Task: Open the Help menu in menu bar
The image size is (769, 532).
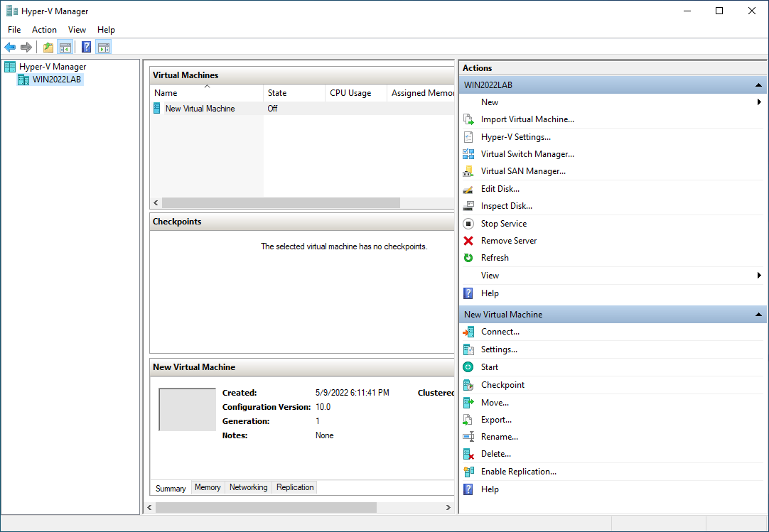Action: 106,29
